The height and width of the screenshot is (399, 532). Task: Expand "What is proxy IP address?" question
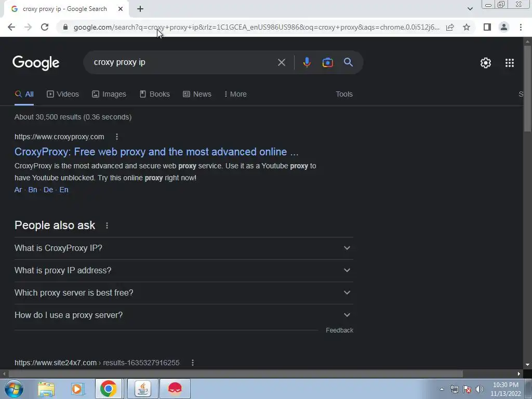[x=183, y=270]
